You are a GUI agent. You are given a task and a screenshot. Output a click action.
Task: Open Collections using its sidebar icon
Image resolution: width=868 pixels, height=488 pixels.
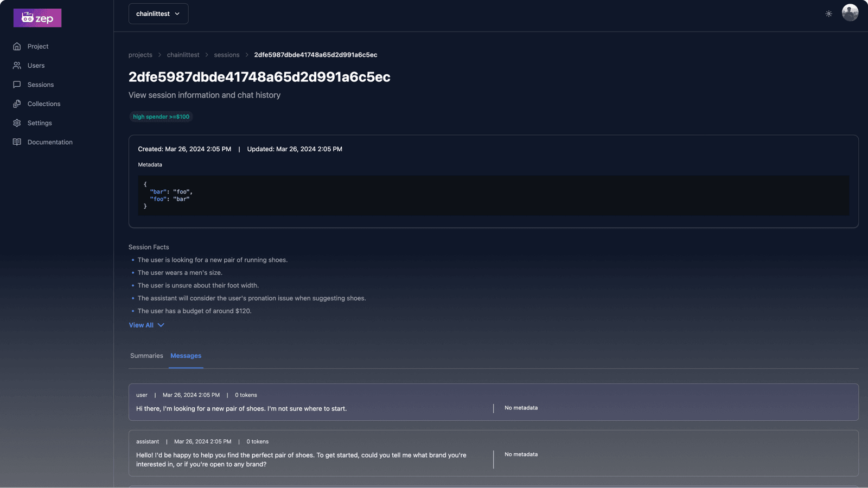pyautogui.click(x=17, y=104)
